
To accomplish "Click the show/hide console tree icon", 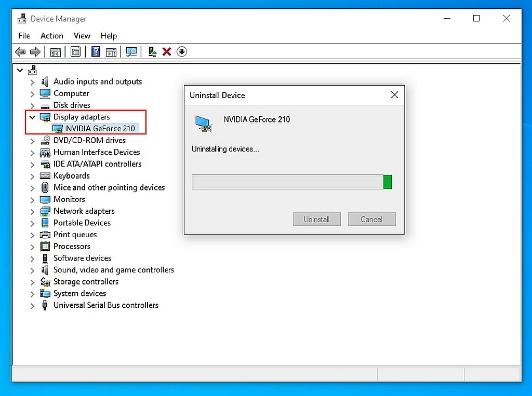I will (55, 52).
